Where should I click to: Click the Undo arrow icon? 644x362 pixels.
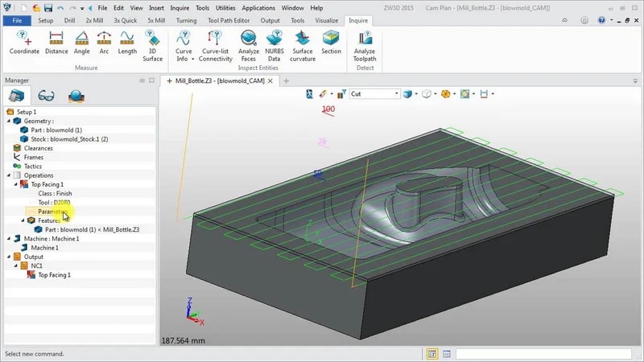coord(61,8)
